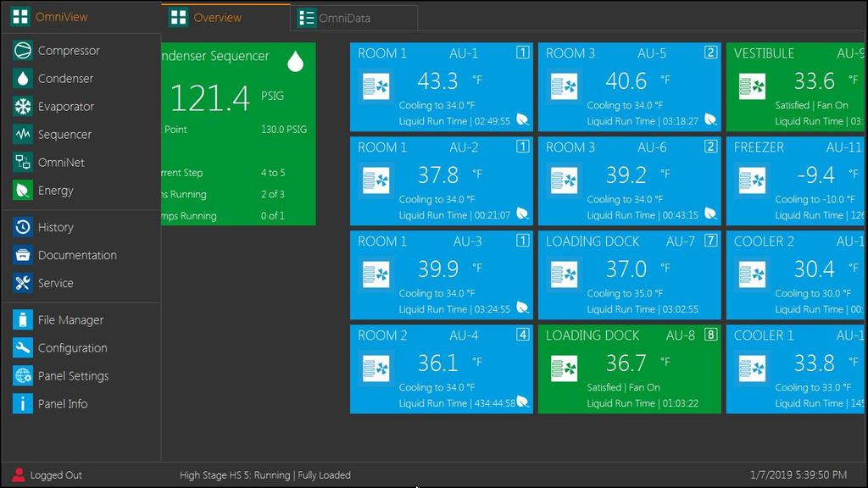
Task: Click the Compressor icon in the sidebar
Action: coord(23,51)
